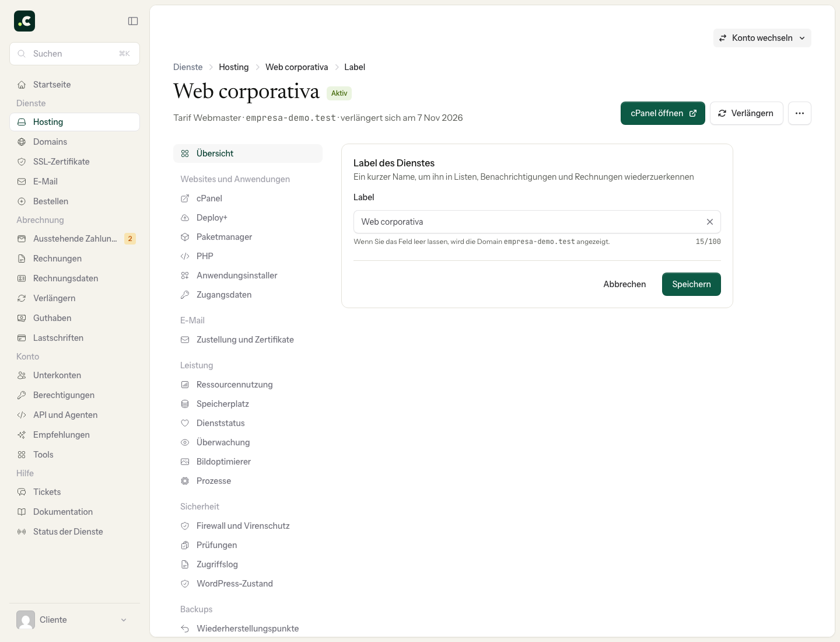
Task: Click the Wiederherstellungspunkte restore icon
Action: coord(185,629)
